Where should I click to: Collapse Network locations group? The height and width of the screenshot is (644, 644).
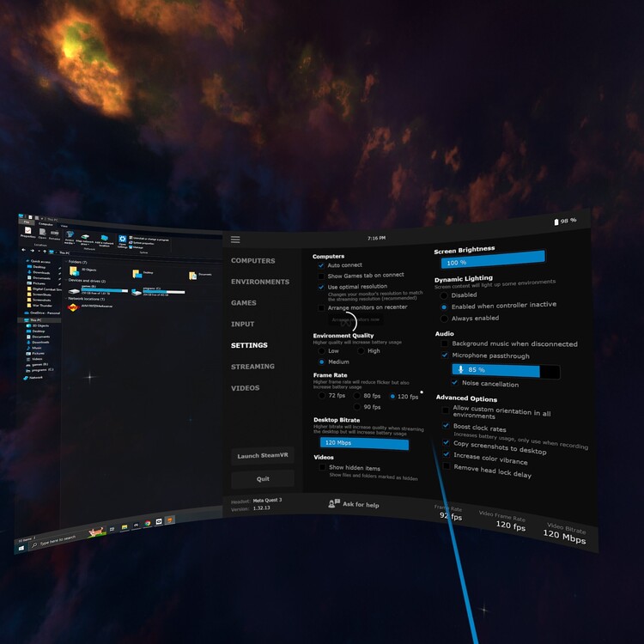point(66,299)
